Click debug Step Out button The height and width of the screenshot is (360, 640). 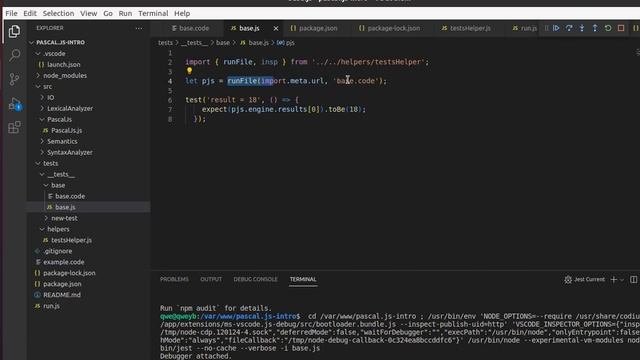(595, 28)
